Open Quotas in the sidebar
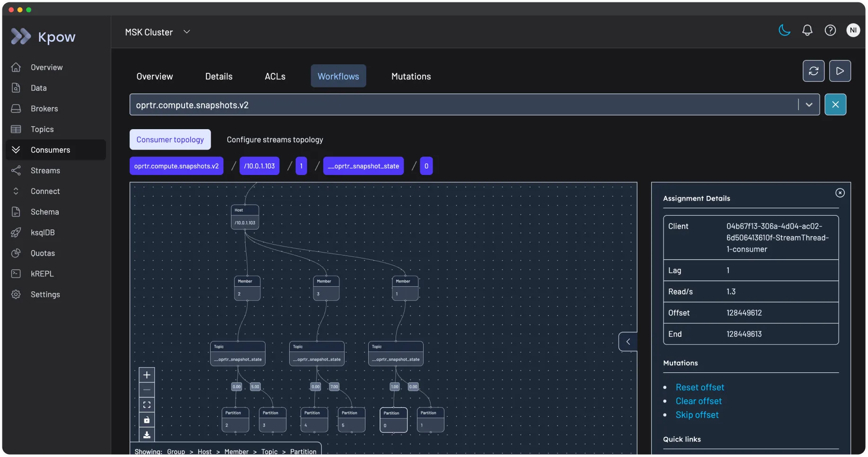868x457 pixels. [56, 253]
